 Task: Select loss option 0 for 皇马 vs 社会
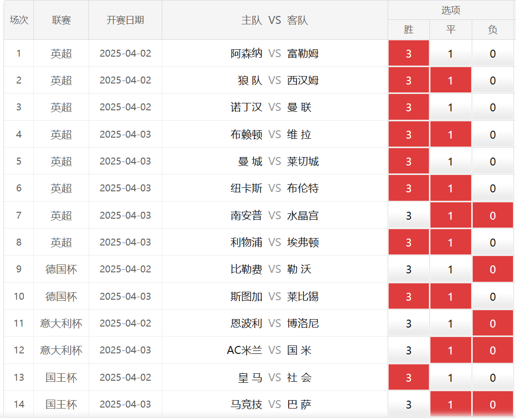[493, 377]
